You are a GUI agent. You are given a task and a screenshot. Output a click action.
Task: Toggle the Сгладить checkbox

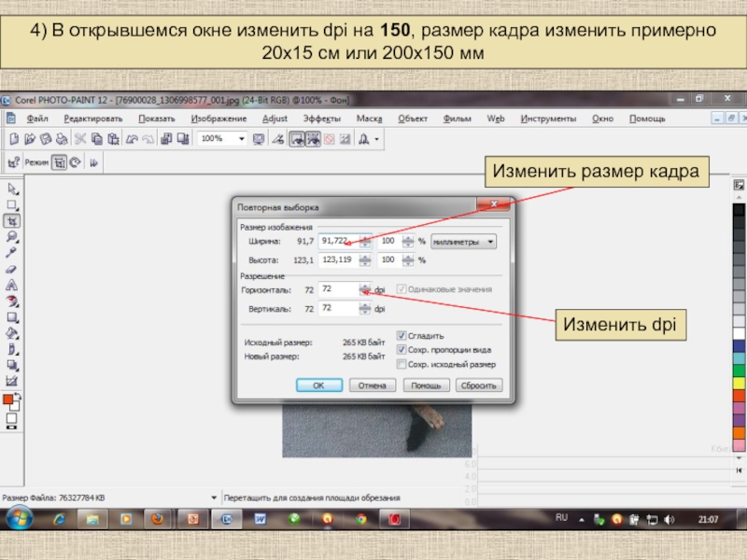(402, 335)
